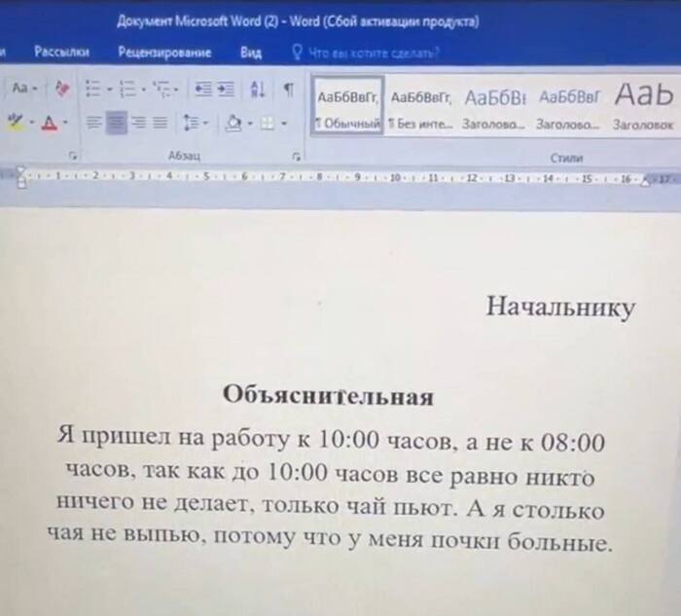This screenshot has width=681, height=616.
Task: Click the 'Абзац' group label
Action: tap(185, 156)
